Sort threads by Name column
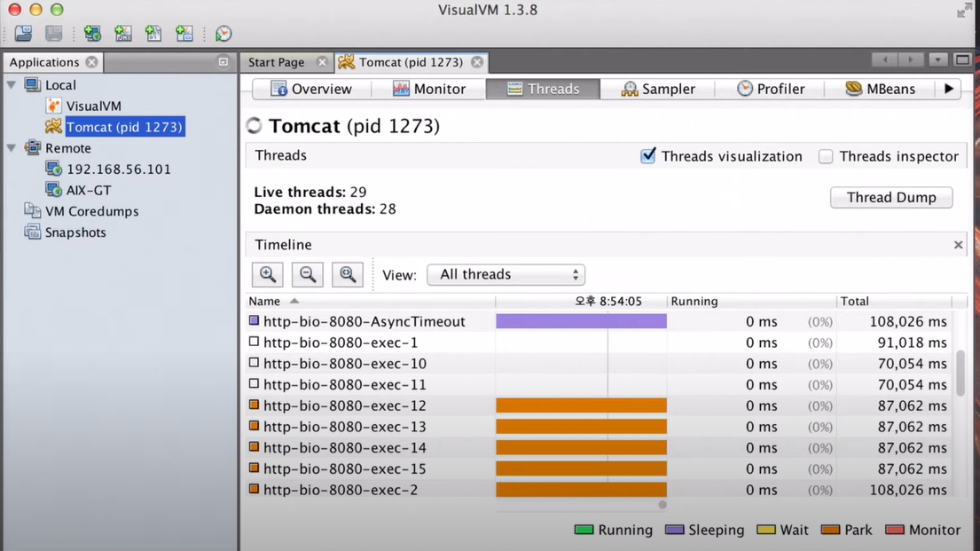The height and width of the screenshot is (551, 980). point(372,301)
